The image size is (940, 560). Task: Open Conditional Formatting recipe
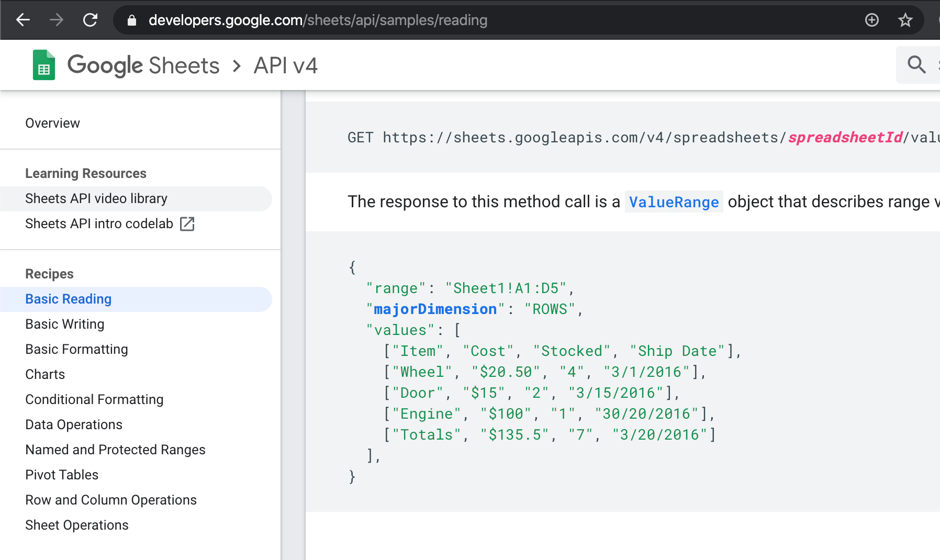pos(95,399)
